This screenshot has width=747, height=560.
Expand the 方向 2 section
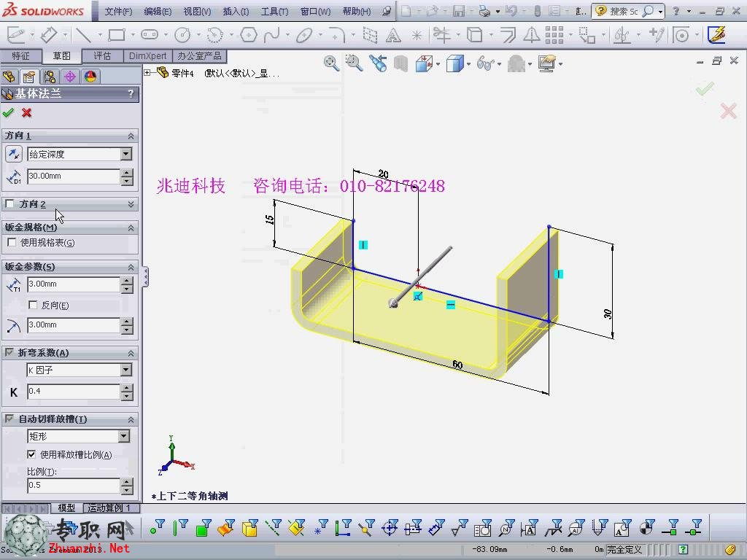131,204
